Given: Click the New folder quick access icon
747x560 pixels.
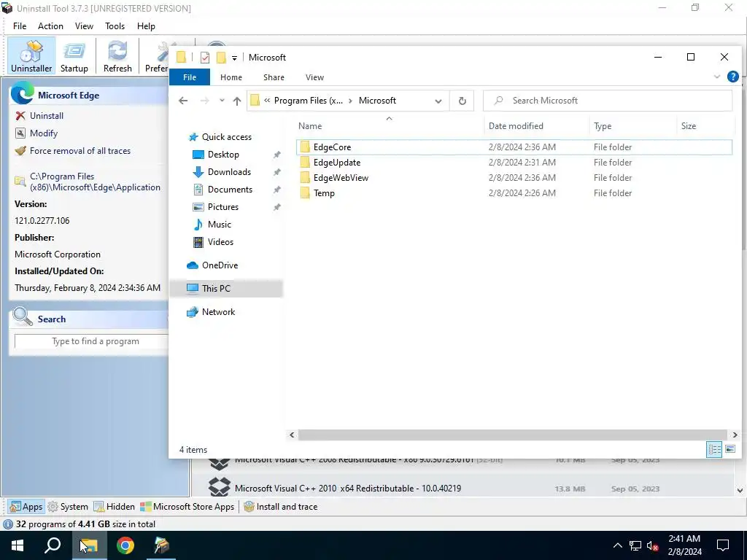Looking at the screenshot, I should point(221,58).
